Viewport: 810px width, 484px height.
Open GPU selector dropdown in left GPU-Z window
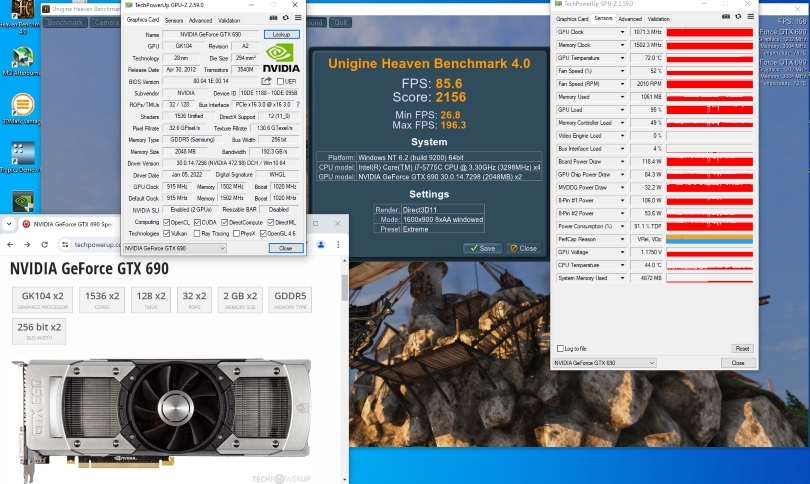[175, 248]
